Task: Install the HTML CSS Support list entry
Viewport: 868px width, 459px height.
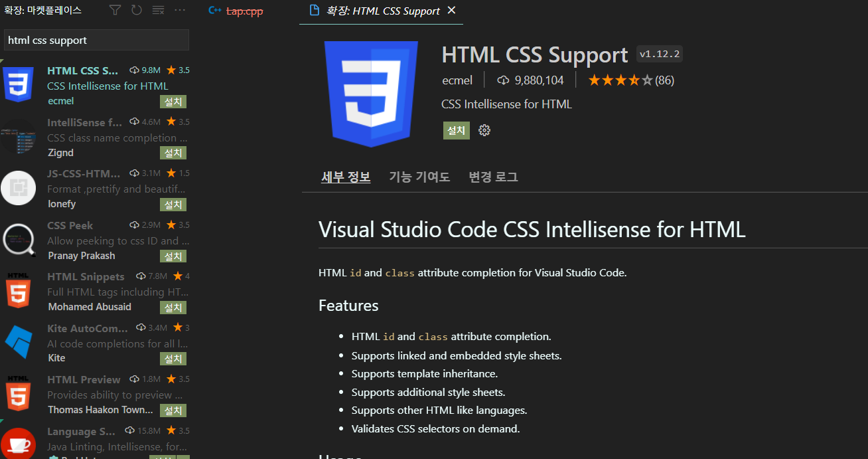Action: pyautogui.click(x=173, y=102)
